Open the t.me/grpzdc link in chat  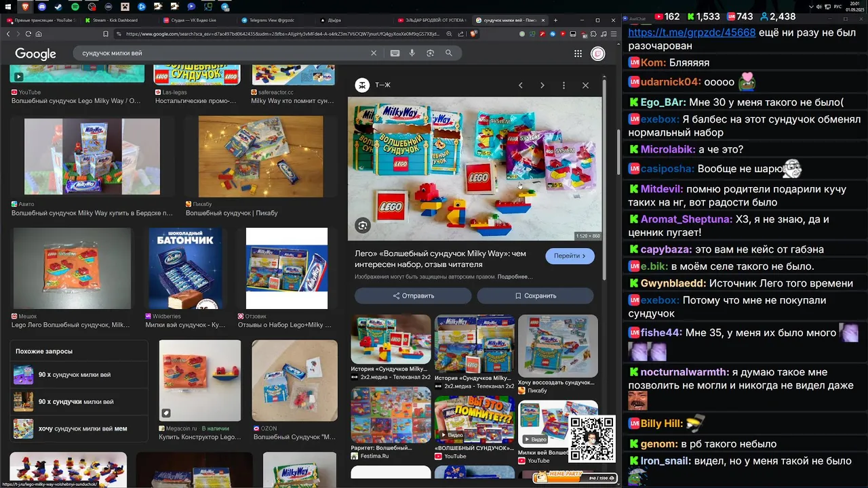(692, 33)
